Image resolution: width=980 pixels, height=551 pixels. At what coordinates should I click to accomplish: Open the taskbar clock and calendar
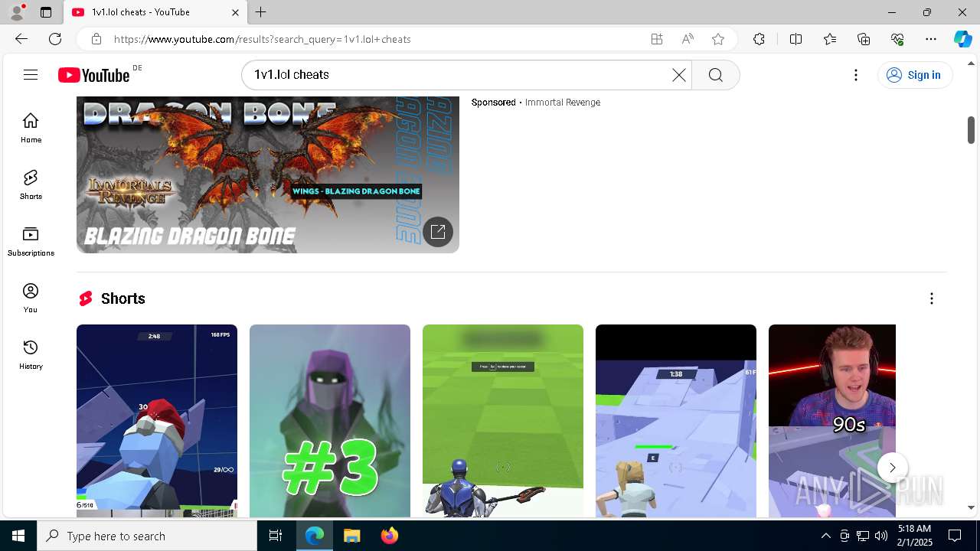pos(914,536)
